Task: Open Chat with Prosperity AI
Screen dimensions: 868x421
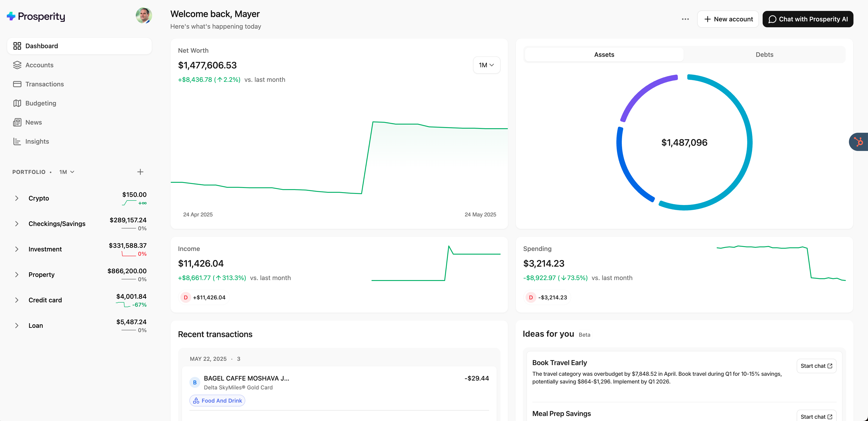Action: [808, 19]
